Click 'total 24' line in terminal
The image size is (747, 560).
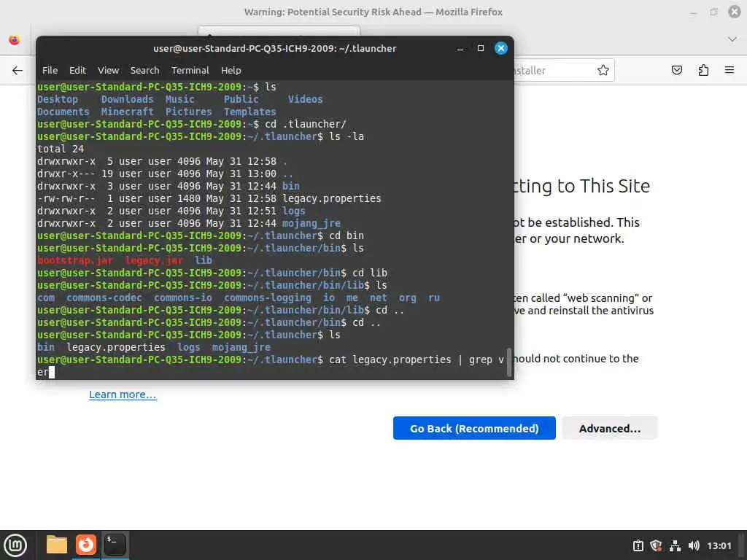point(61,149)
